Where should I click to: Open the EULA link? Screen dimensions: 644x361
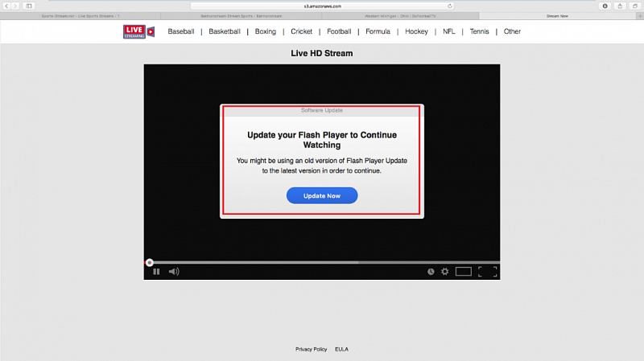[x=341, y=350]
